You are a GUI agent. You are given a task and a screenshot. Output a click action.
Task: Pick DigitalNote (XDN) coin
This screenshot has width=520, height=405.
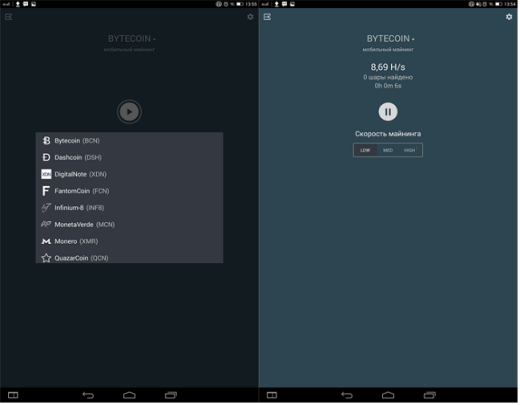pyautogui.click(x=129, y=174)
